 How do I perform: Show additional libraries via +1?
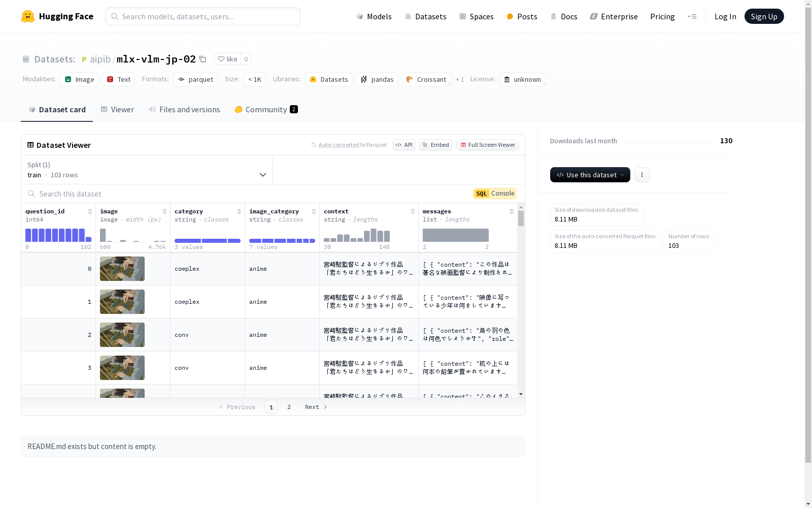[x=459, y=80]
